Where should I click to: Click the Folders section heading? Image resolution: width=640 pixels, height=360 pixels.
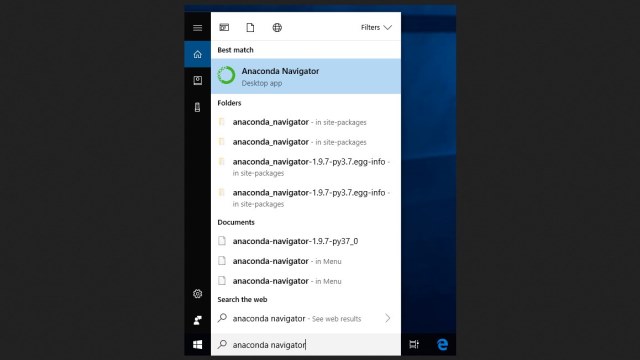pos(229,103)
